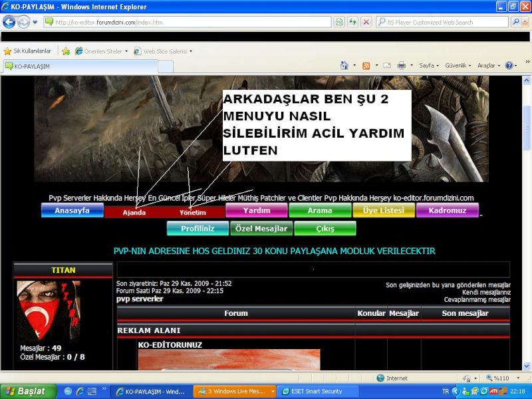Open the Sayfa menu
This screenshot has height=399, width=532.
429,65
